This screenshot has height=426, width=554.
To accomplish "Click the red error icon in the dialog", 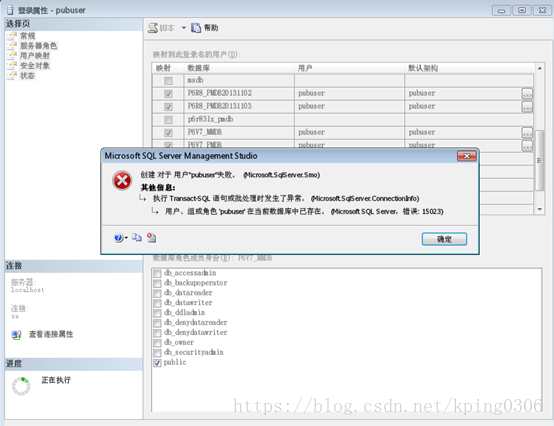I will [x=122, y=181].
